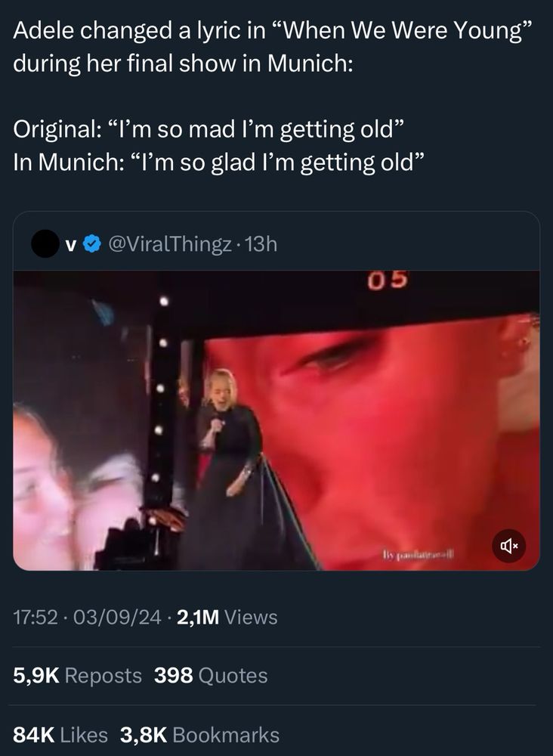Click the 17:52 · 03/09/24 timestamp
Viewport: 553px width, 756px height.
87,617
